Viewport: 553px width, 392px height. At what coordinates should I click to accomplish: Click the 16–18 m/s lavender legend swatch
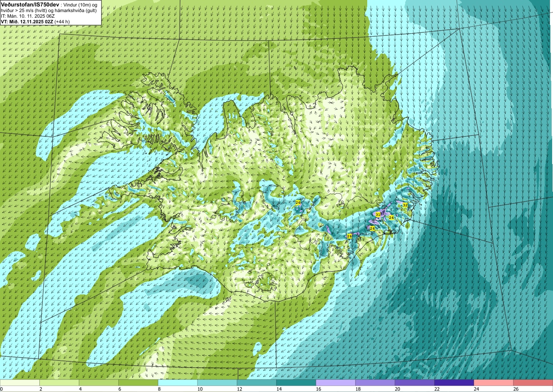pyautogui.click(x=336, y=383)
